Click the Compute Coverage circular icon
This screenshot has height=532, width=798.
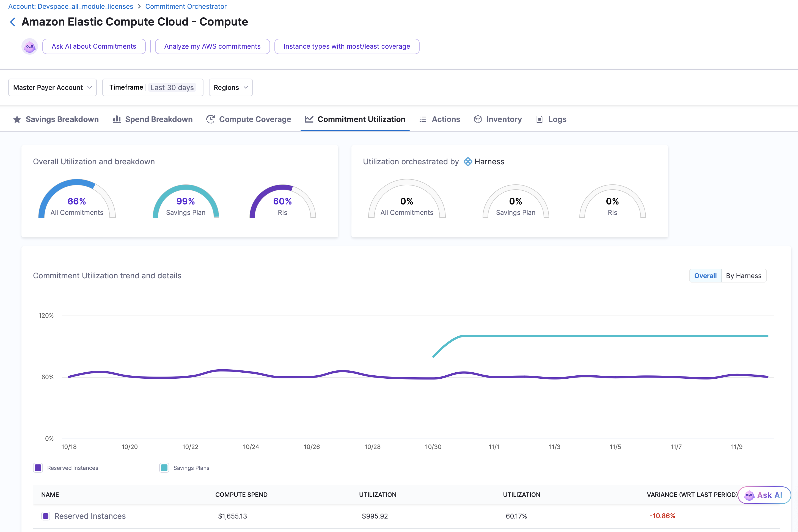[210, 120]
